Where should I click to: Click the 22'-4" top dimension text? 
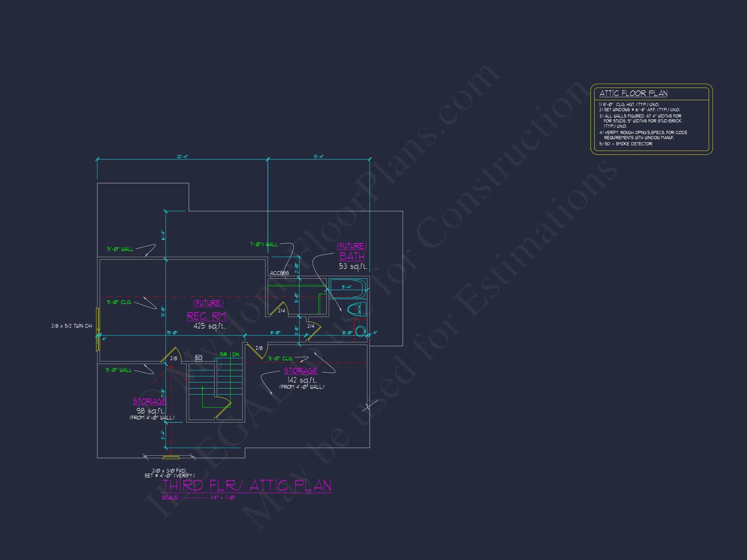pos(182,157)
